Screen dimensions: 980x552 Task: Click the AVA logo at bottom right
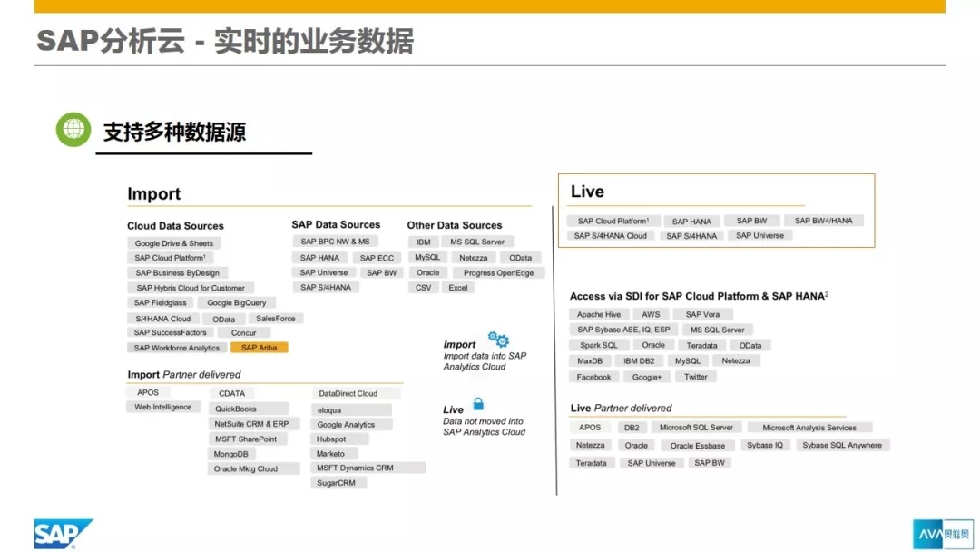click(943, 534)
